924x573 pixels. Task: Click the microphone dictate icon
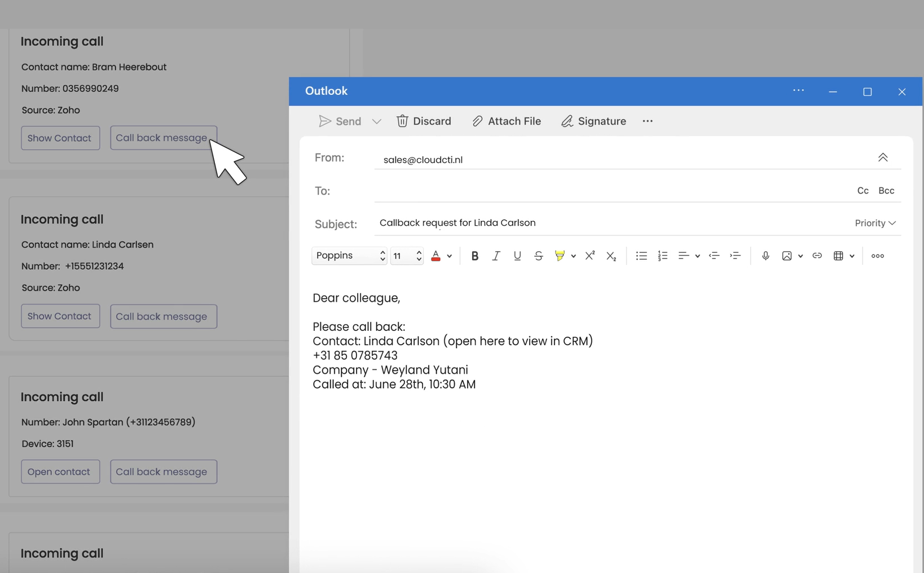(x=765, y=256)
